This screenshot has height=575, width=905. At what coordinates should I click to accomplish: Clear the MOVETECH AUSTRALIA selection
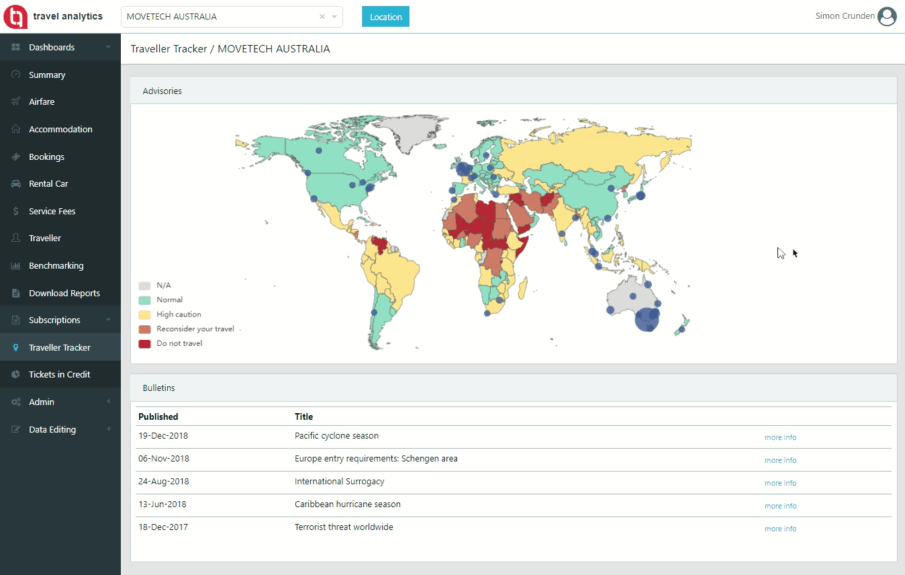(321, 17)
